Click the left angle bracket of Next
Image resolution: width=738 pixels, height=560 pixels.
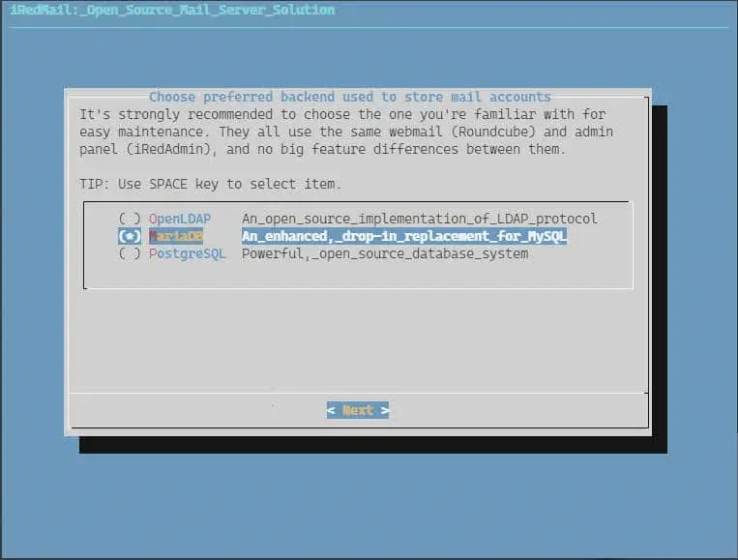click(331, 410)
